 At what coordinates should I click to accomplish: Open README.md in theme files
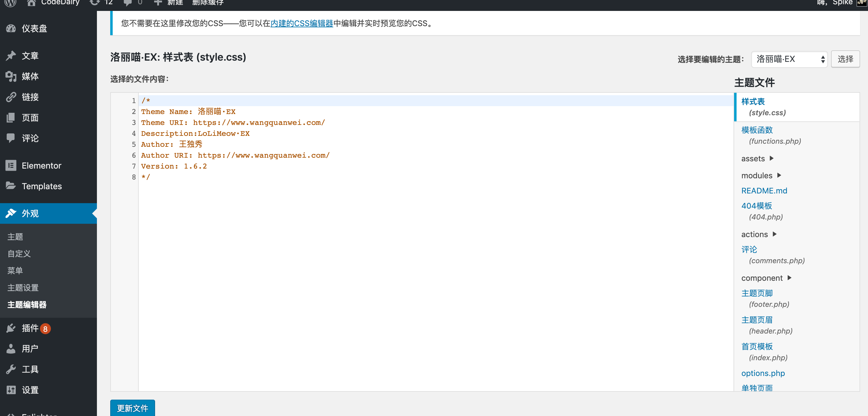[x=764, y=191]
